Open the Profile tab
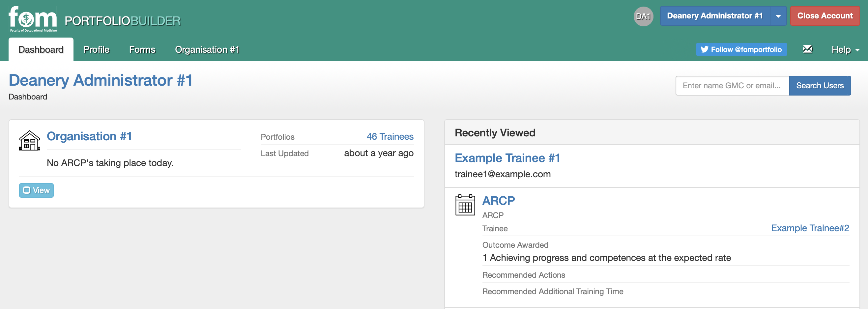The image size is (868, 309). coord(96,49)
